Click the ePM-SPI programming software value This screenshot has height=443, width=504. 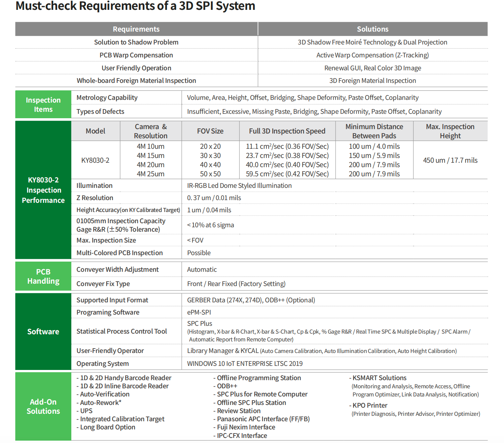pyautogui.click(x=199, y=312)
